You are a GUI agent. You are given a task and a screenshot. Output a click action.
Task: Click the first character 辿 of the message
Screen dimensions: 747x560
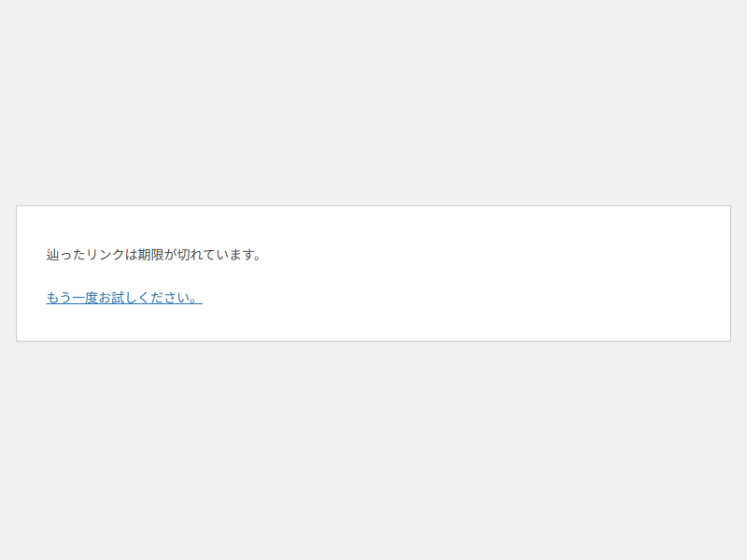(x=52, y=255)
